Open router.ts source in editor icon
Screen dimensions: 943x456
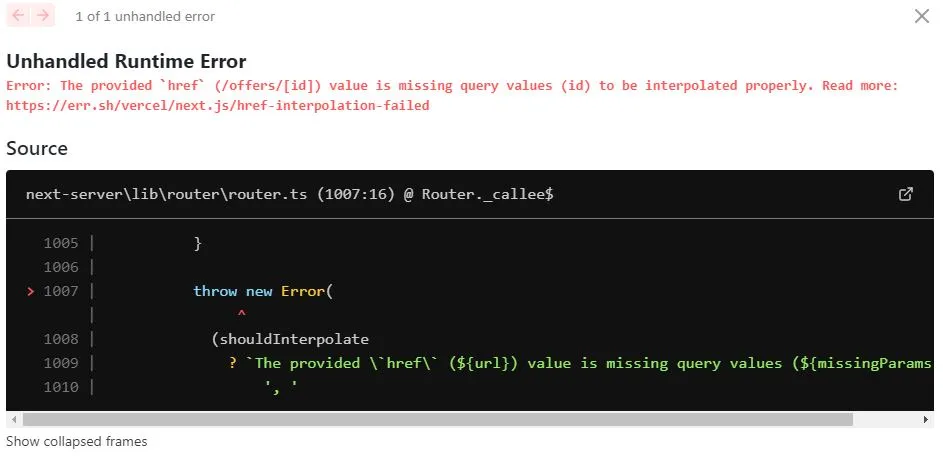[x=906, y=194]
